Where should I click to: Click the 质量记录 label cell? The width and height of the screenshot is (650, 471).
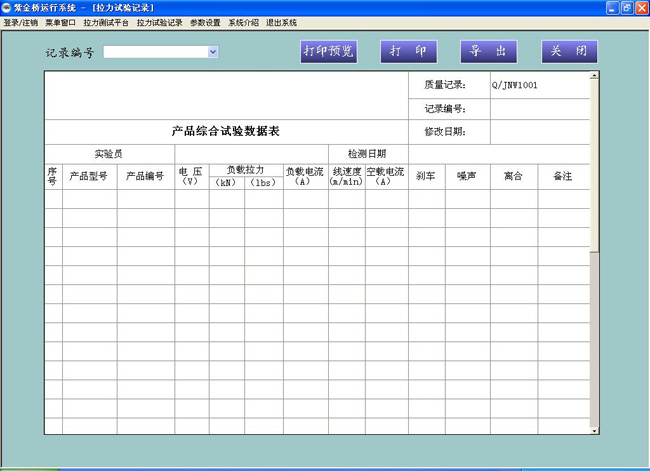[x=449, y=85]
